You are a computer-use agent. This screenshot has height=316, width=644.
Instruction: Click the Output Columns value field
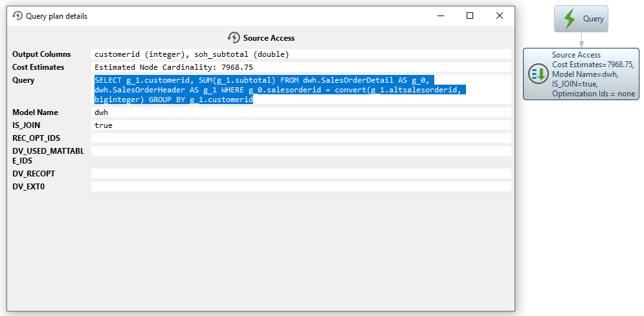pos(301,54)
